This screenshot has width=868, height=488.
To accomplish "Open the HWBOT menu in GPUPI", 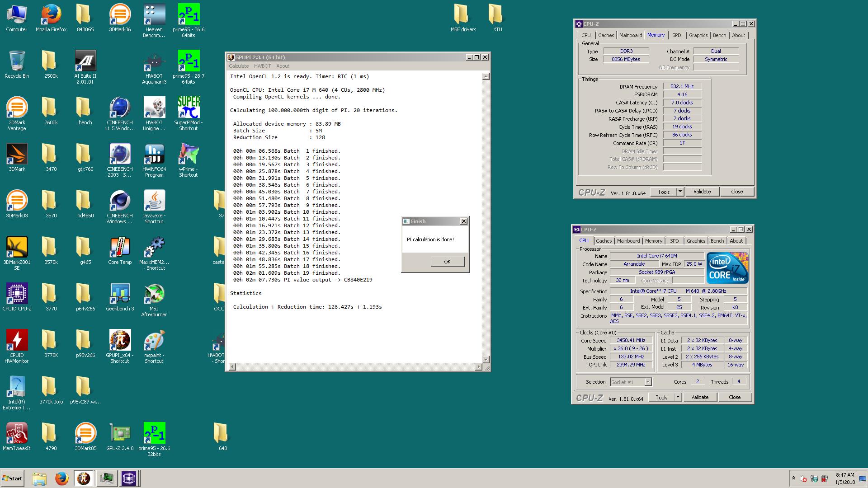I will (x=262, y=66).
